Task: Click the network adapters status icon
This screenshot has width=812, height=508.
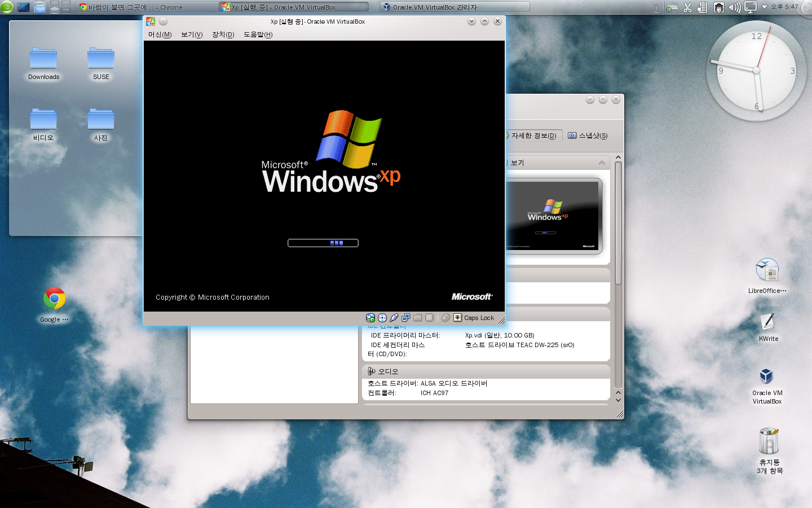Action: pyautogui.click(x=405, y=318)
